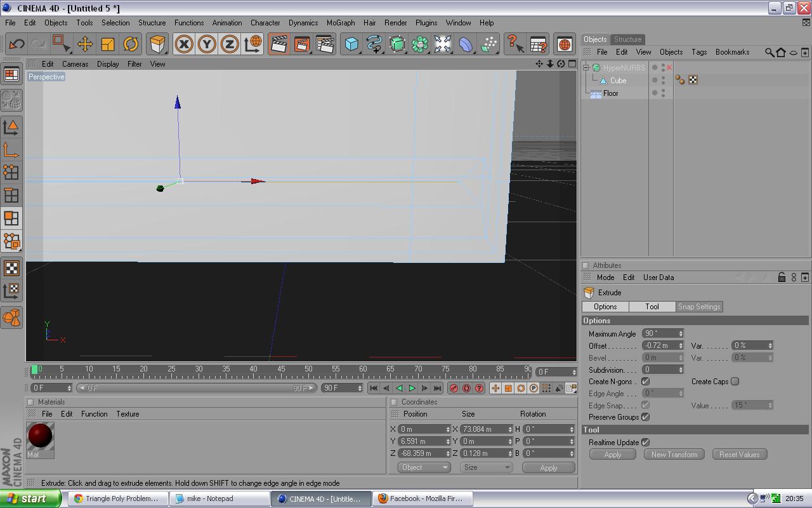Open the Size mode dropdown
Viewport: 812px width, 508px height.
click(x=486, y=467)
